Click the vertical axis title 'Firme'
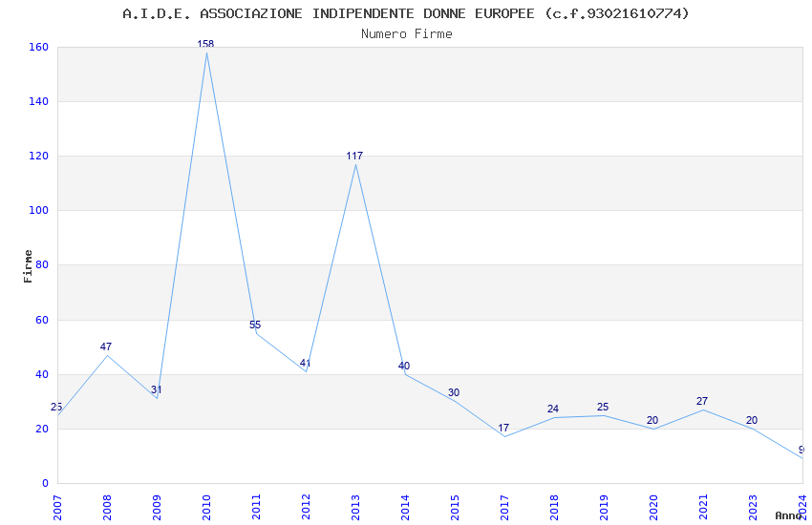Screen dimensions: 812x525 tap(28, 266)
